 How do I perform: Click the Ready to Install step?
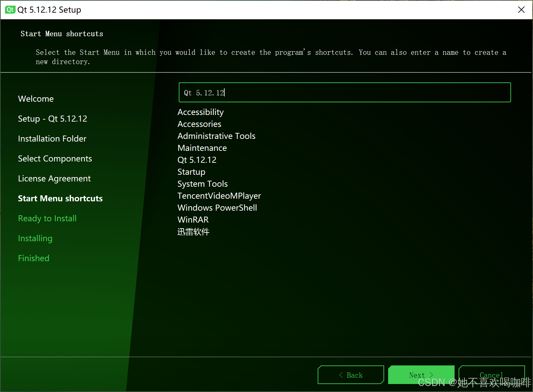47,218
